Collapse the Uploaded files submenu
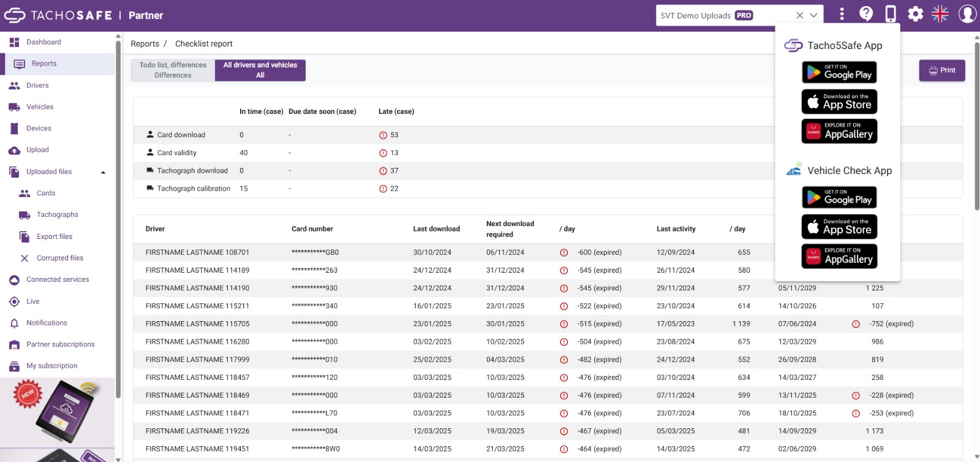 click(x=103, y=172)
